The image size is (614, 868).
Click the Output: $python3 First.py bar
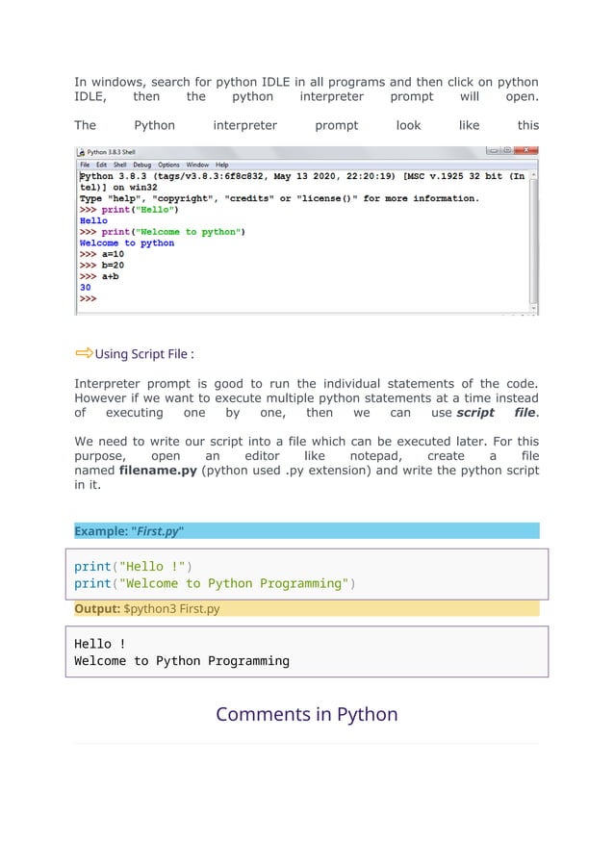coord(307,608)
